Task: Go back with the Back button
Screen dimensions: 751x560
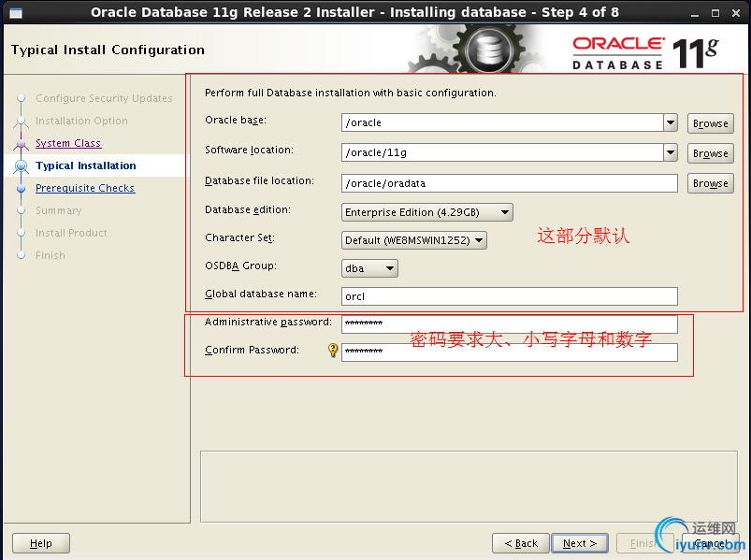Action: tap(521, 543)
